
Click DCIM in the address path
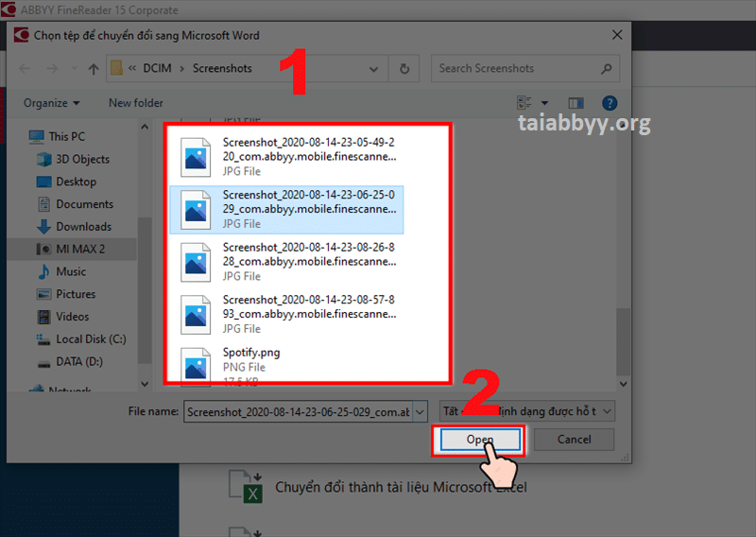(x=157, y=68)
